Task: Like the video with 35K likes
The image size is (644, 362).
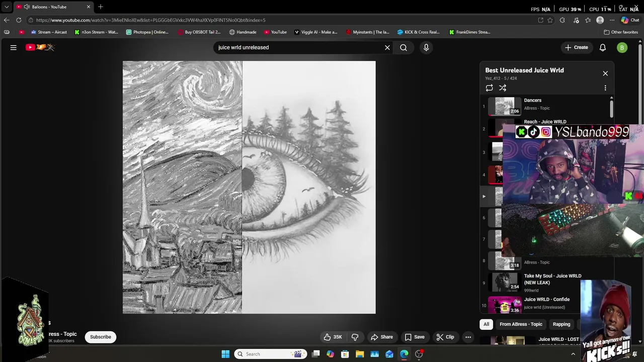Action: click(x=333, y=337)
